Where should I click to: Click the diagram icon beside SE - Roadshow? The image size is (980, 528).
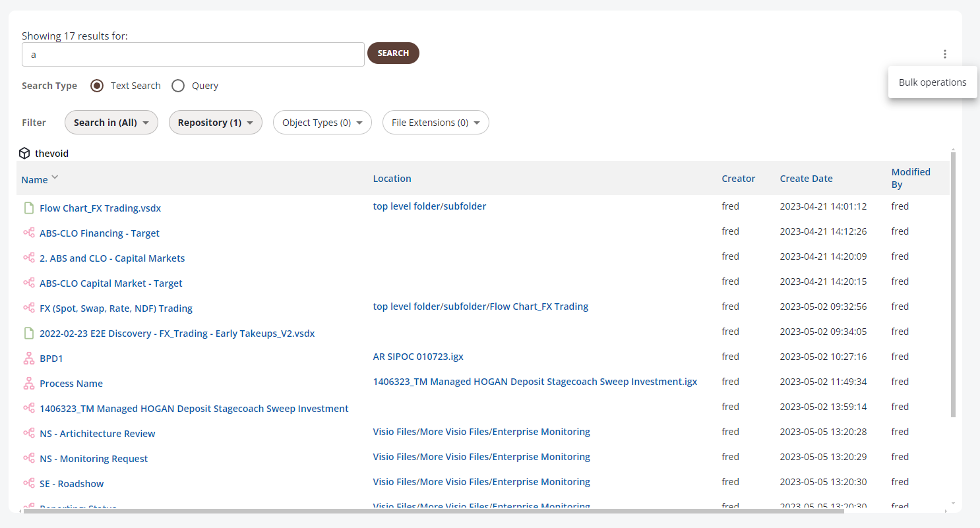[28, 484]
